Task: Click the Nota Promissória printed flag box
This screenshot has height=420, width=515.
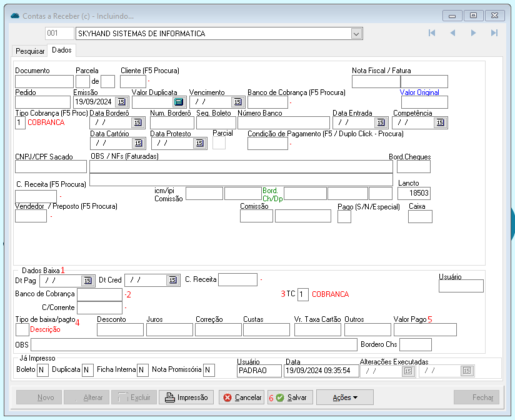Action: click(x=209, y=370)
